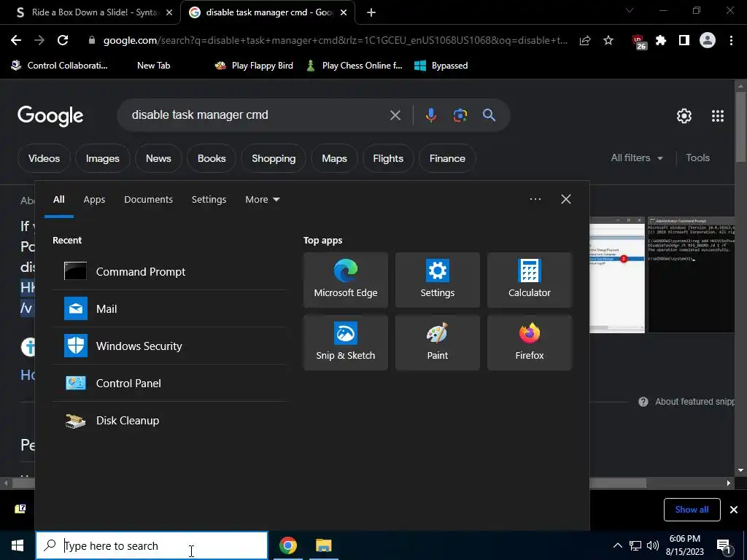Screen dimensions: 747x560
Task: Open Firefox from Top apps
Action: point(530,343)
